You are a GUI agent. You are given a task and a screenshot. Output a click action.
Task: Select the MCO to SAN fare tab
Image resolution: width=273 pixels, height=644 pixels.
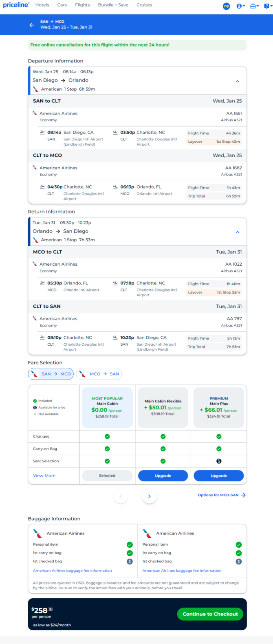tap(99, 374)
